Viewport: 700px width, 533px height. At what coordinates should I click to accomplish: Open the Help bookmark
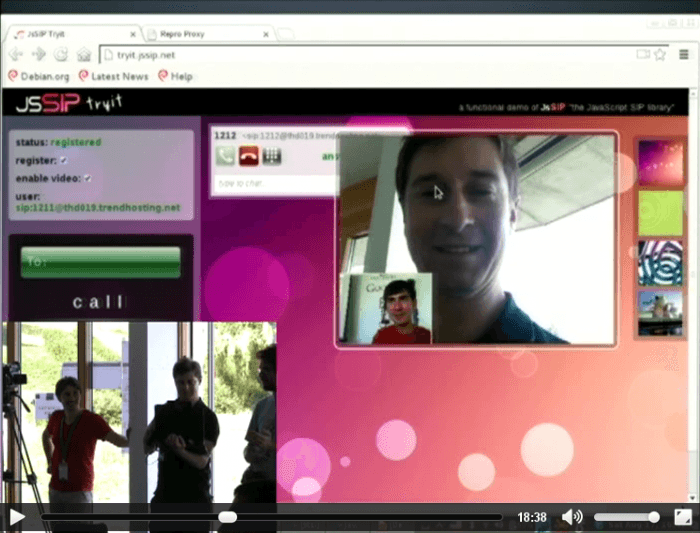pyautogui.click(x=175, y=76)
